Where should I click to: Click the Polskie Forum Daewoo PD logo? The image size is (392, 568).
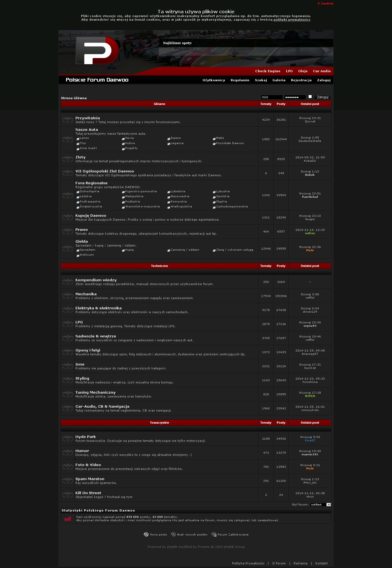point(97,50)
